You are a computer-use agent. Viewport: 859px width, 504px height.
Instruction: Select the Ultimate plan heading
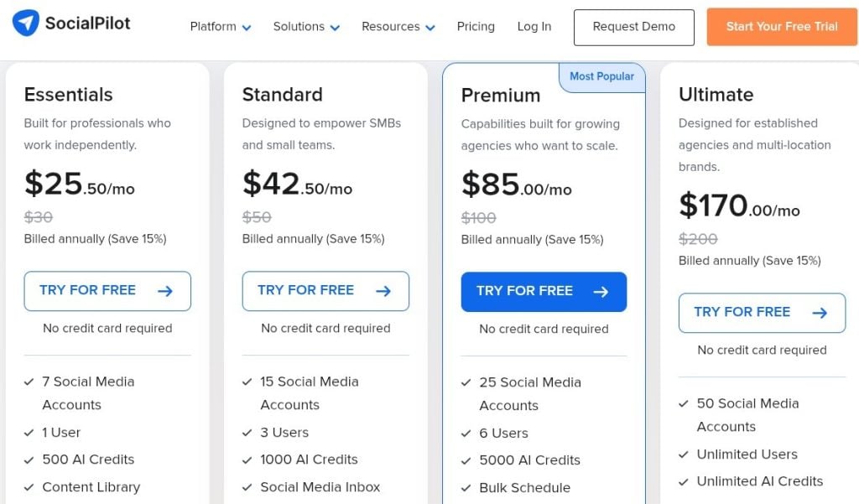point(716,95)
